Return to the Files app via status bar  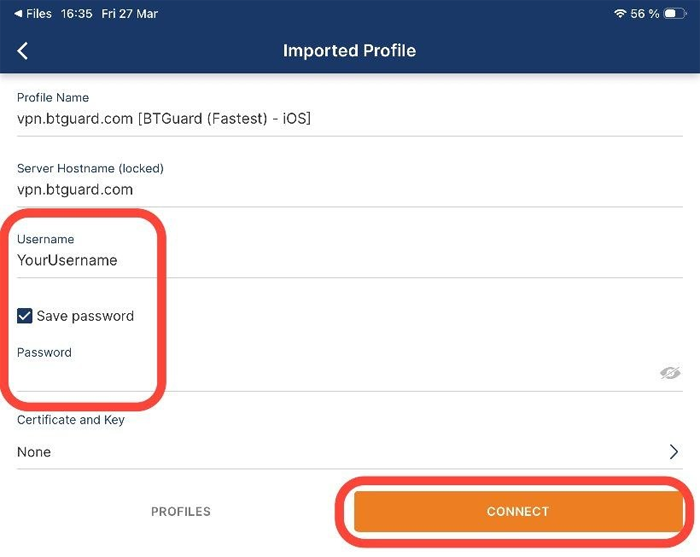click(33, 14)
